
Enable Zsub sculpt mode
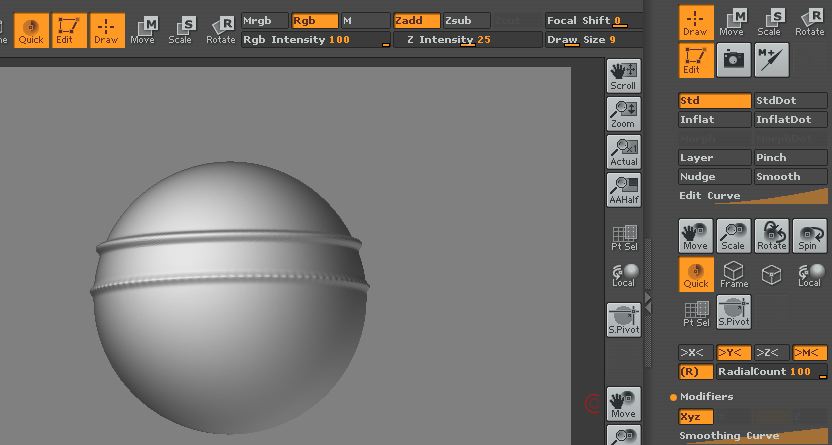pyautogui.click(x=466, y=21)
